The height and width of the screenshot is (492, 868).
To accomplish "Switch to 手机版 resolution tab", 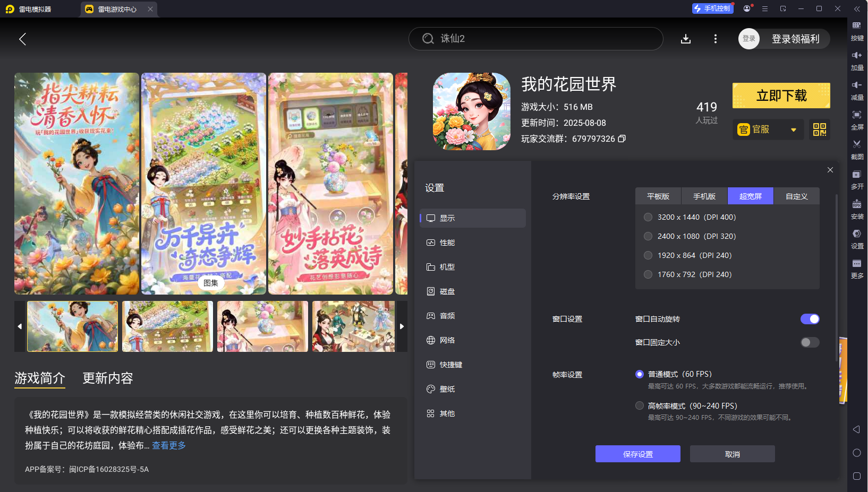I will (704, 196).
